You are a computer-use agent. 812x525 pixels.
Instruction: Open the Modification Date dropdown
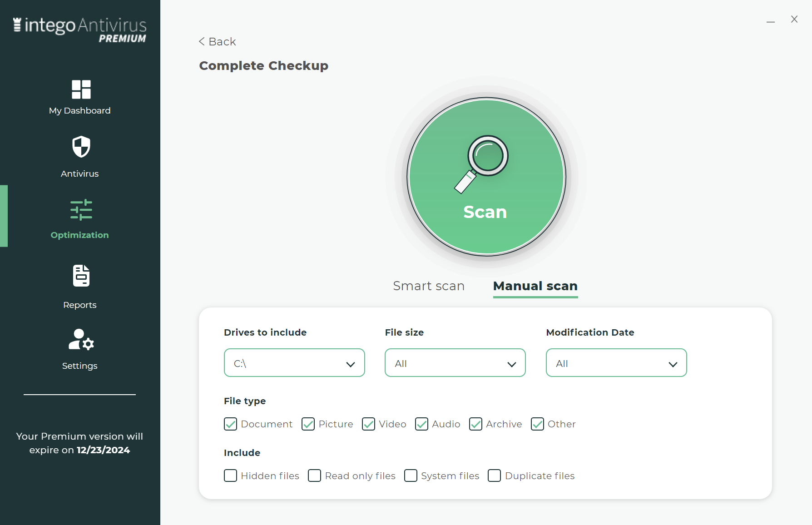pyautogui.click(x=616, y=363)
